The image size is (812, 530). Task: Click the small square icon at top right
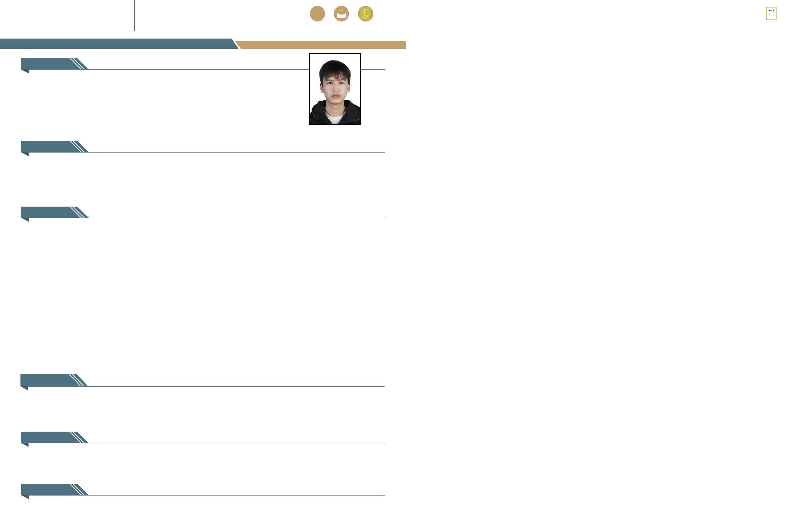tap(771, 13)
